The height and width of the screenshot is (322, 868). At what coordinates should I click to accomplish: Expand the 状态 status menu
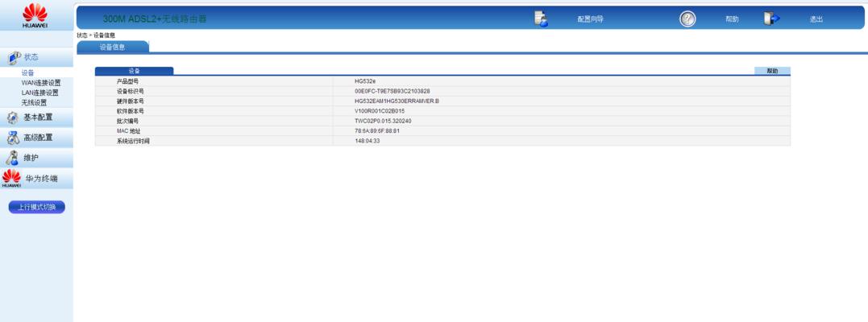tap(31, 57)
